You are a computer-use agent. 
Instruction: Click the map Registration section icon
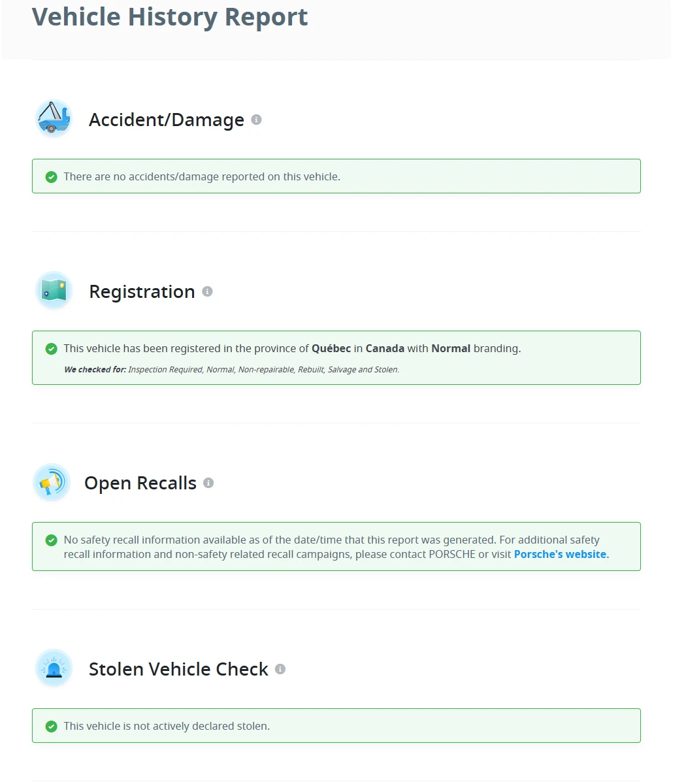[x=53, y=291]
